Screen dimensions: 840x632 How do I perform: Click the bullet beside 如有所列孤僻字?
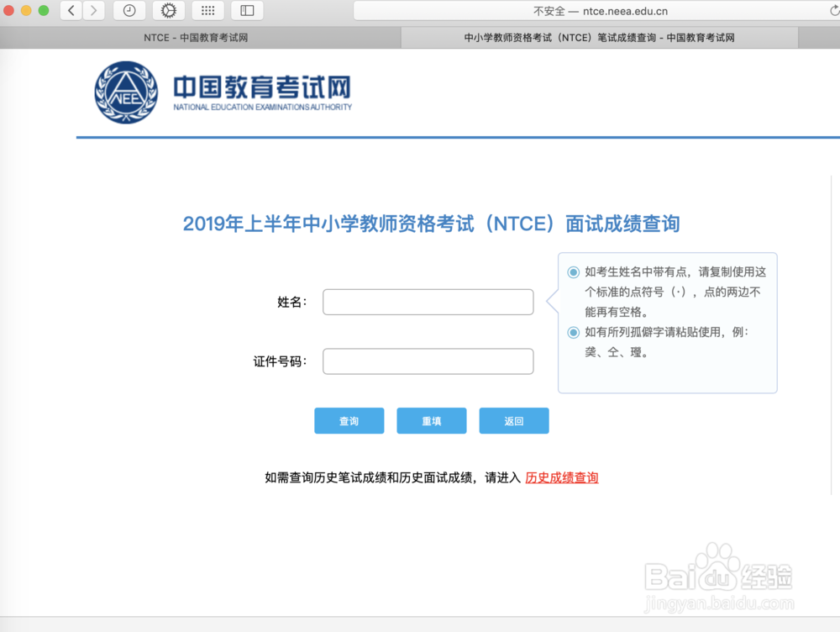pyautogui.click(x=573, y=332)
